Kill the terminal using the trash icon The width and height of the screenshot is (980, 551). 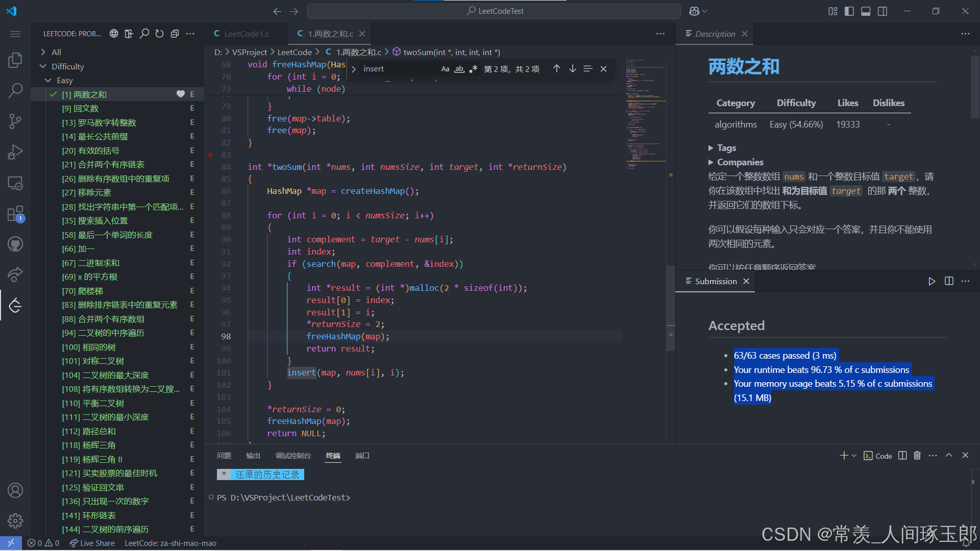(917, 455)
